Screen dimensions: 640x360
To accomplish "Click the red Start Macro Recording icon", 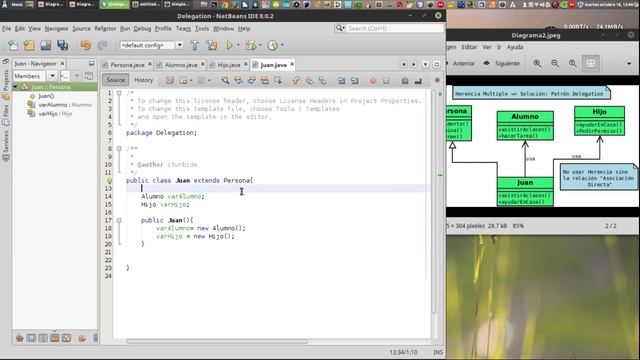I will [373, 80].
